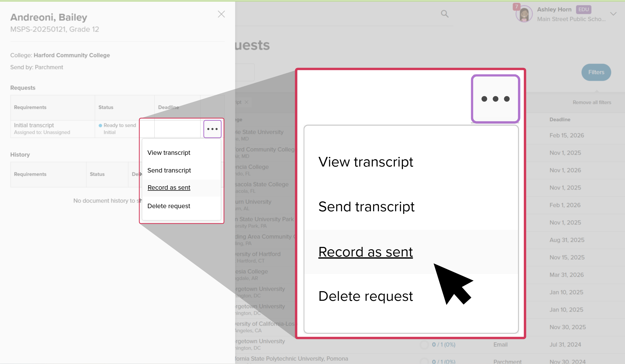The height and width of the screenshot is (364, 625).
Task: Click Remove all filters link
Action: point(592,103)
